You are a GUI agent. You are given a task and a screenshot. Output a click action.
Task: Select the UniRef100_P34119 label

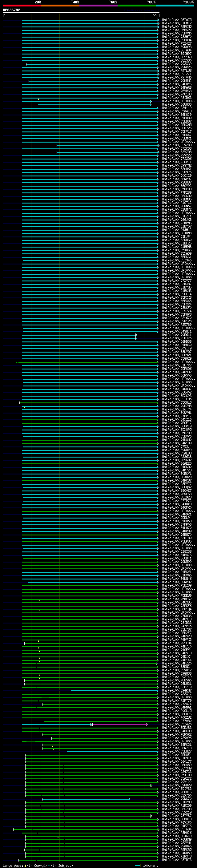(176, 108)
